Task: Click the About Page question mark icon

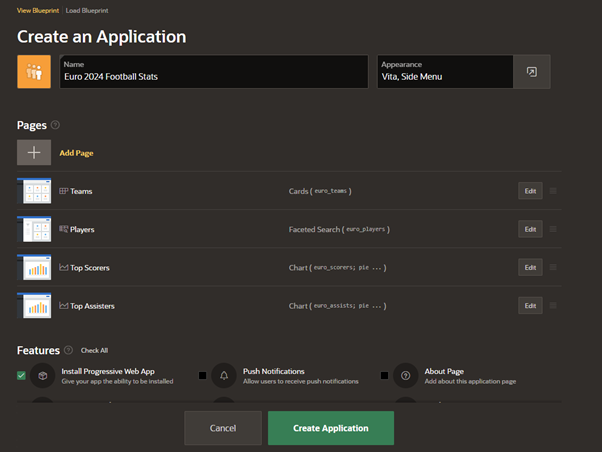Action: coord(405,376)
